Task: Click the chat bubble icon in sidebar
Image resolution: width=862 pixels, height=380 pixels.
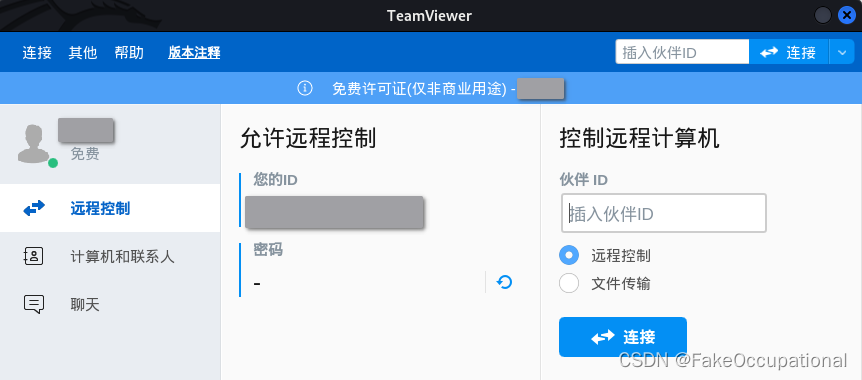Action: (34, 304)
